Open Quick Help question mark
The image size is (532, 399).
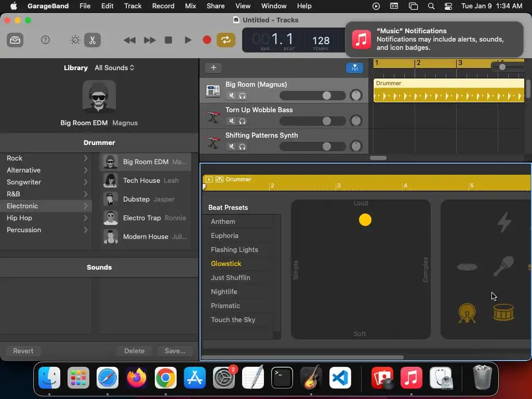tap(45, 40)
